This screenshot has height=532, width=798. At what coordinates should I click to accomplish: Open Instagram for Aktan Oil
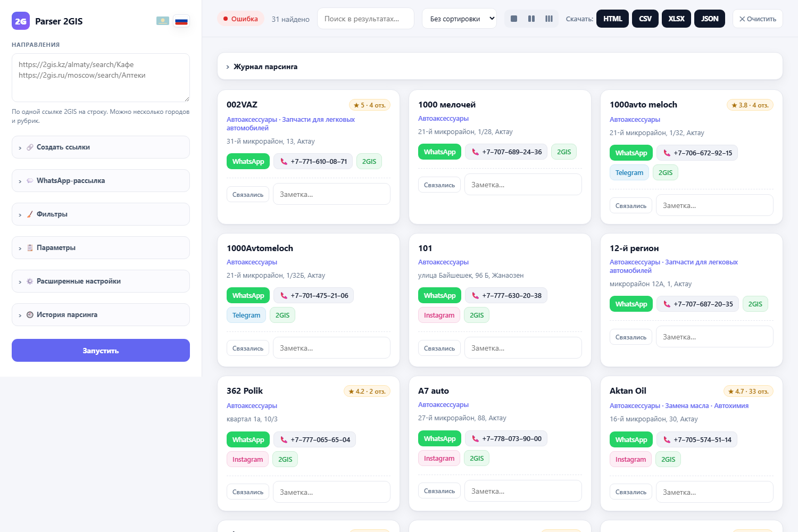631,460
